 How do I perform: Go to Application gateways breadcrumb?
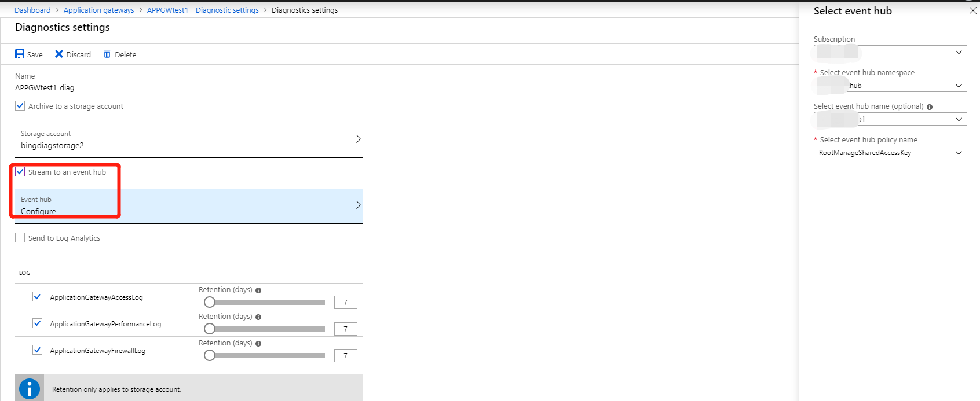pos(98,10)
